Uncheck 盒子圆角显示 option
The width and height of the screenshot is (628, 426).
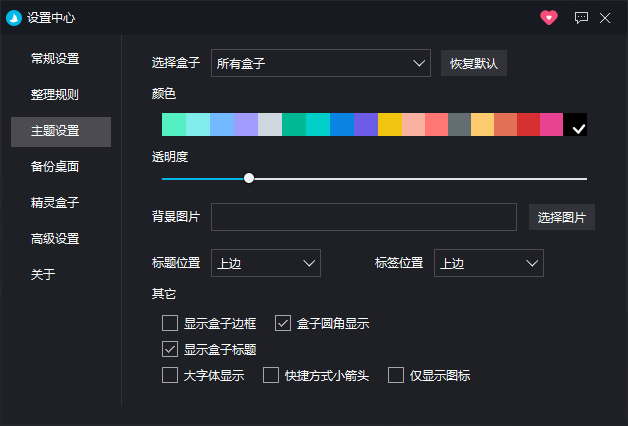(x=282, y=323)
